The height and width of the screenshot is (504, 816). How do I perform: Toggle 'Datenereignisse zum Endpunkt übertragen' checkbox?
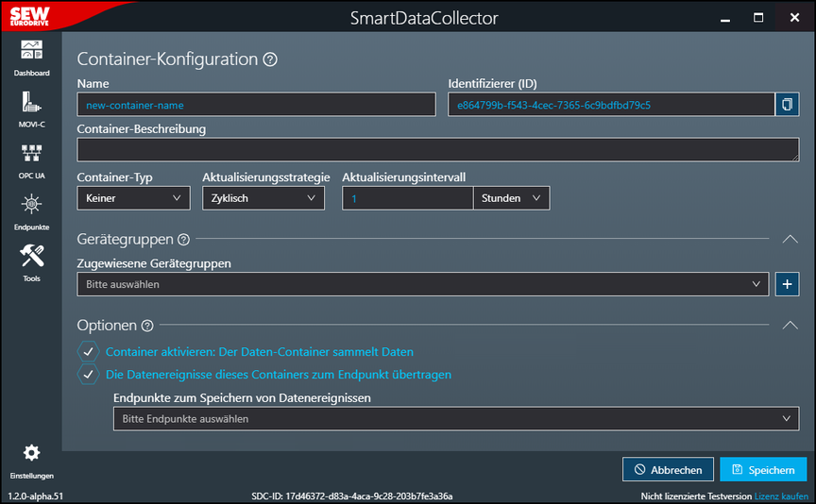(x=88, y=375)
